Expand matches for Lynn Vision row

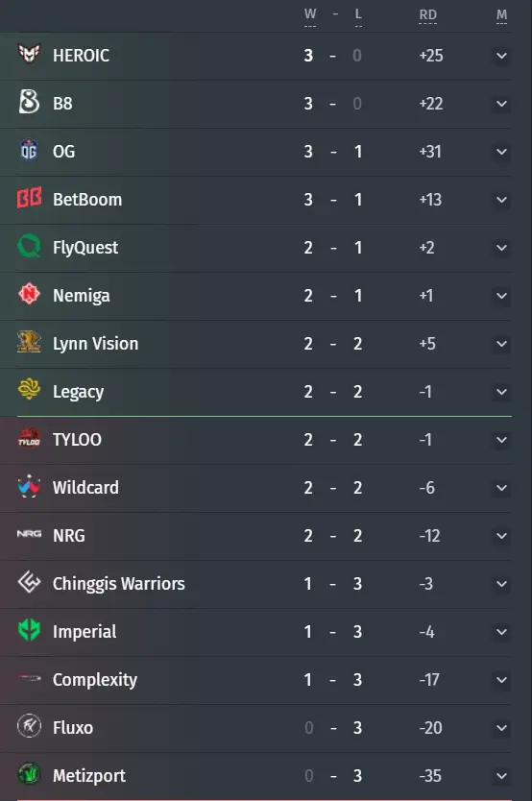tap(502, 344)
